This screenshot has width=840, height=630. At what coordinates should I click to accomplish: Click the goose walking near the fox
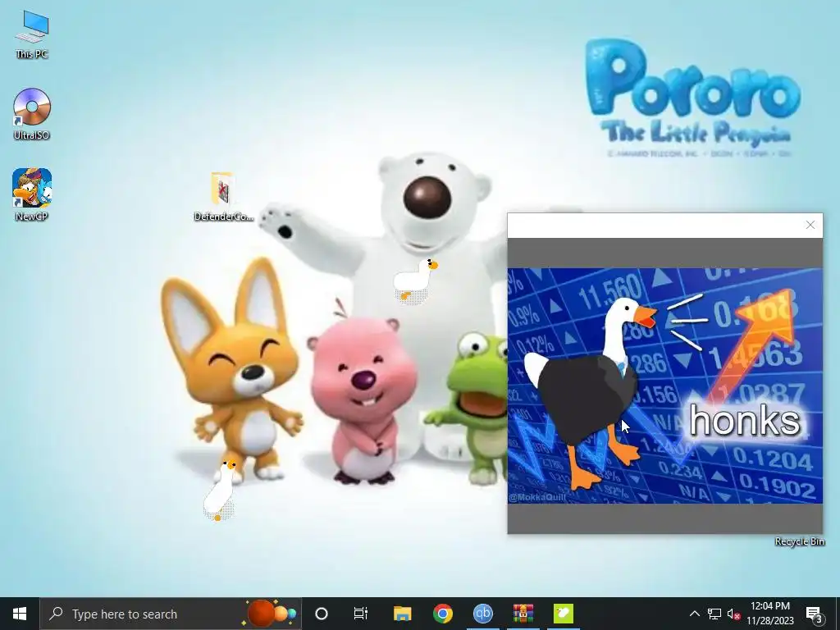coord(220,491)
